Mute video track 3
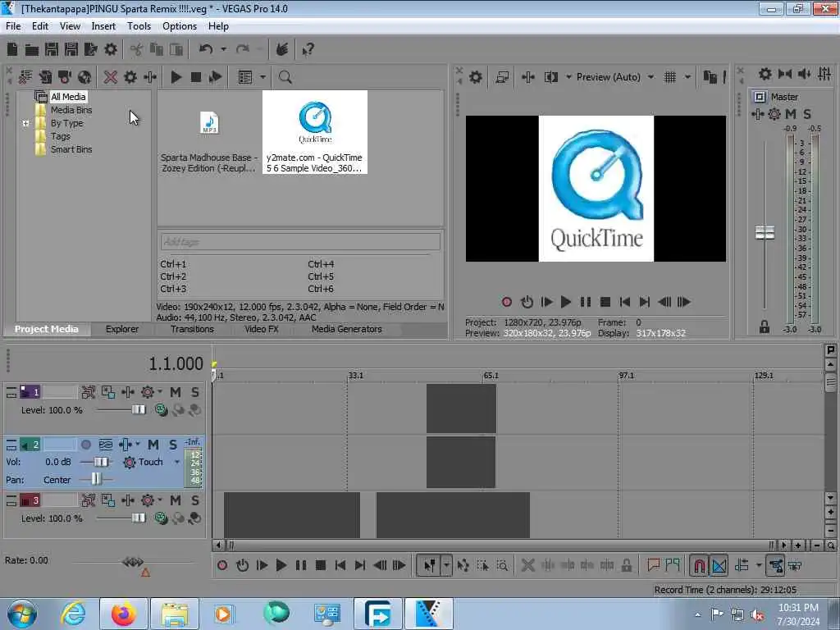 pyautogui.click(x=176, y=500)
